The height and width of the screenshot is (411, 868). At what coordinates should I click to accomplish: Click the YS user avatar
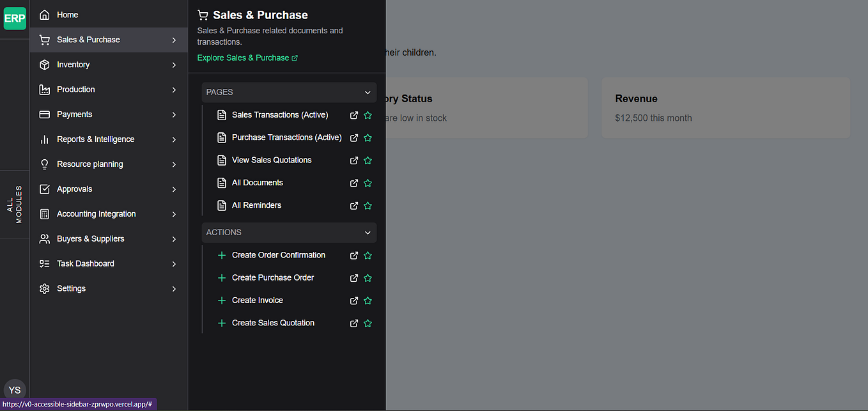15,390
